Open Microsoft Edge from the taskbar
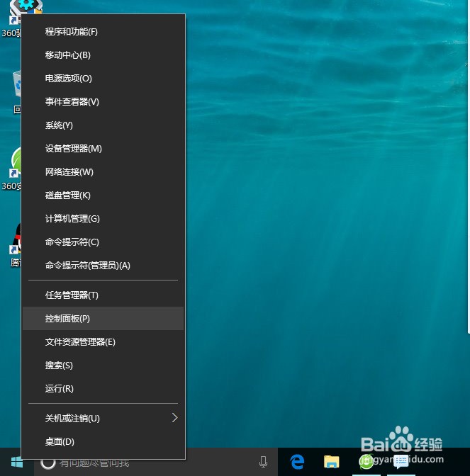This screenshot has width=470, height=476. [297, 462]
